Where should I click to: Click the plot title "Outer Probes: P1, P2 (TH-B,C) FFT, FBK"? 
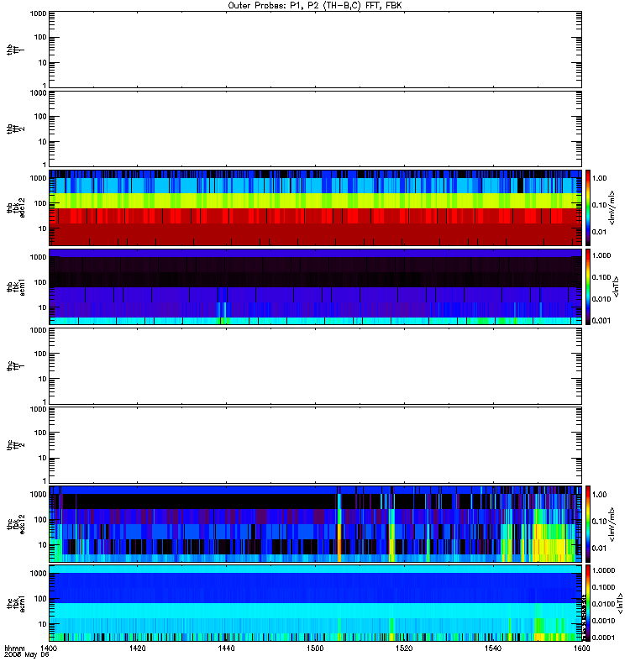point(314,6)
